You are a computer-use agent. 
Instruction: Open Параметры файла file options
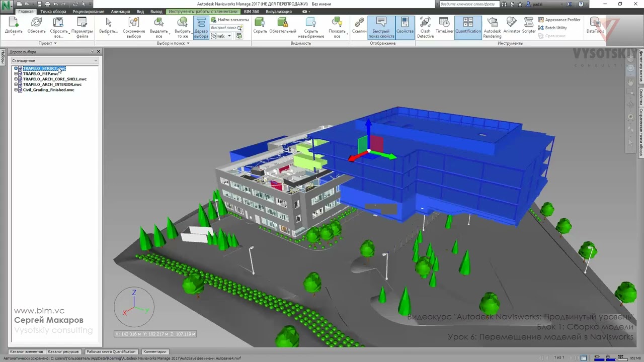tap(82, 23)
